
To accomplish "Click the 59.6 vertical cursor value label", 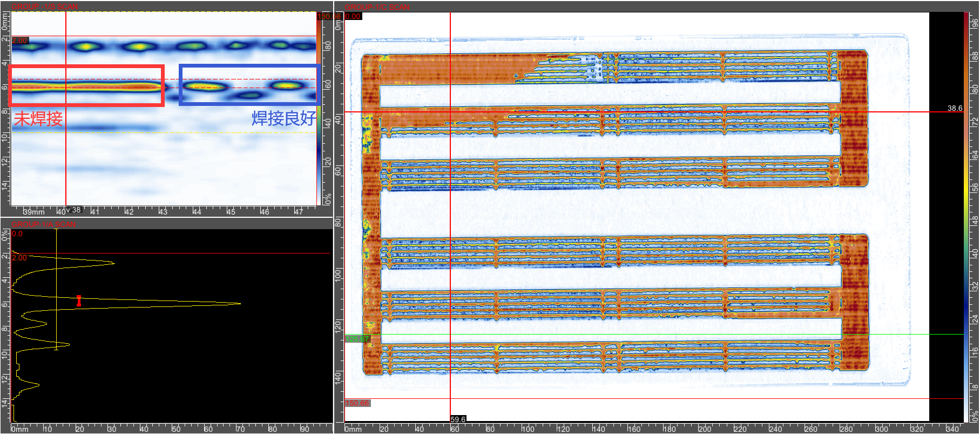I will (x=457, y=419).
